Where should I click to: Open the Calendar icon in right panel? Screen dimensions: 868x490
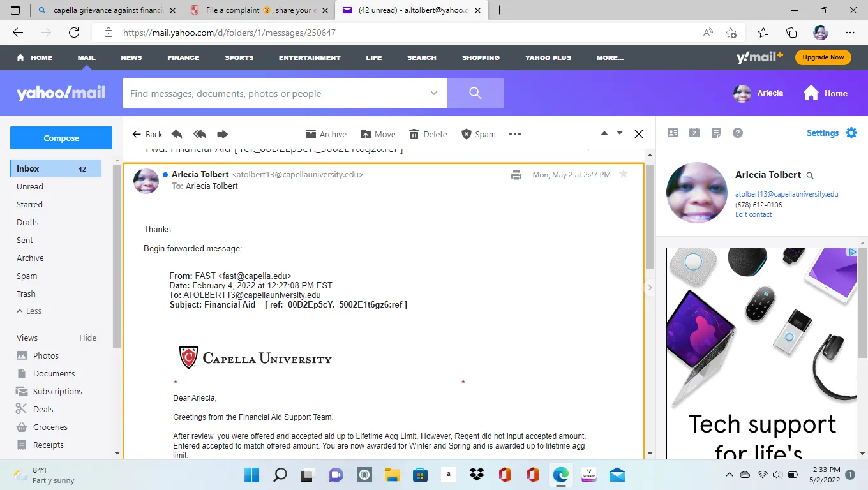694,133
